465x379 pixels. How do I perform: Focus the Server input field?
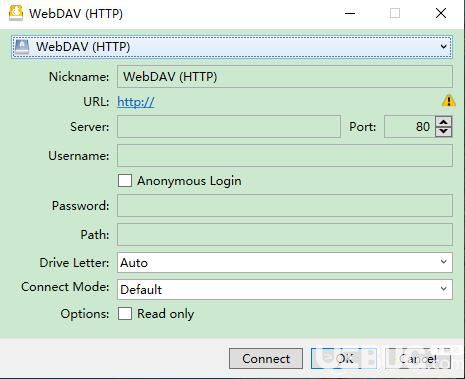229,126
